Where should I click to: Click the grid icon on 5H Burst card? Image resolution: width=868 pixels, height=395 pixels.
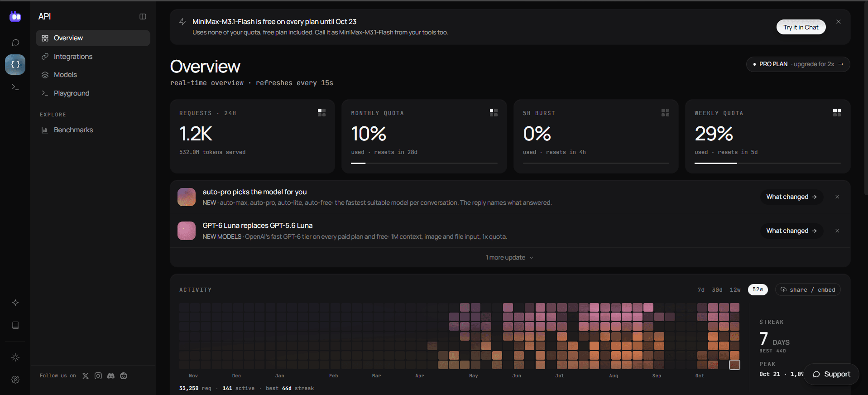point(665,112)
